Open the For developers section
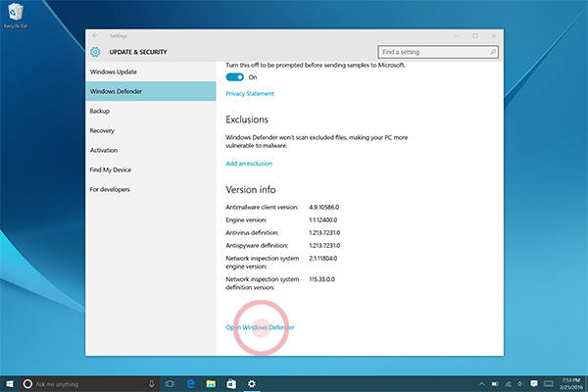588x392 pixels. 151,189
